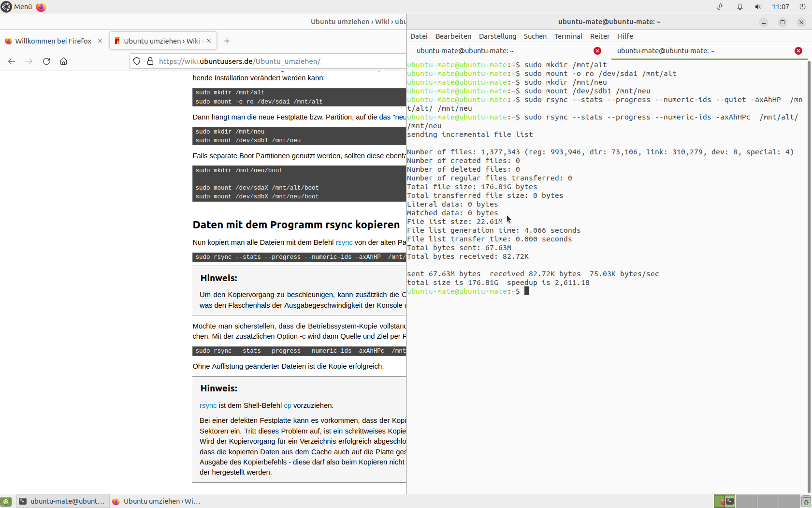
Task: Open the trash icon in the bottom panel
Action: pos(806,501)
